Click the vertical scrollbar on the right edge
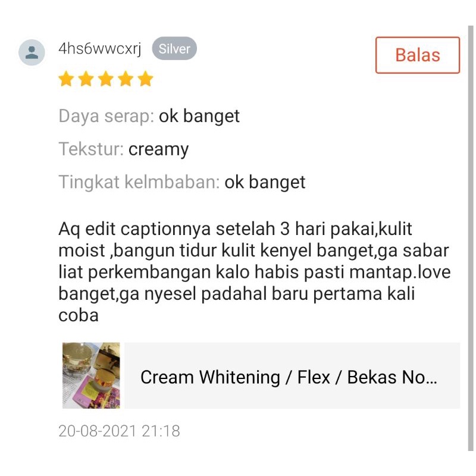 [471, 239]
